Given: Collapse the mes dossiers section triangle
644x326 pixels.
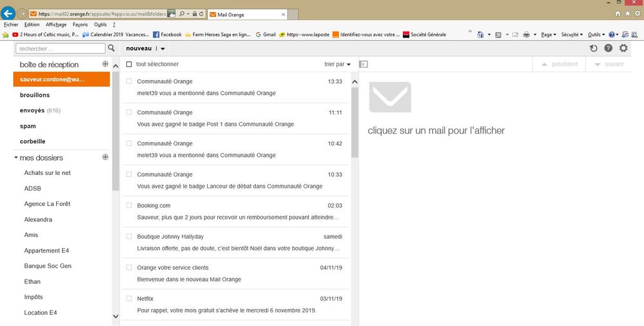Looking at the screenshot, I should 15,158.
